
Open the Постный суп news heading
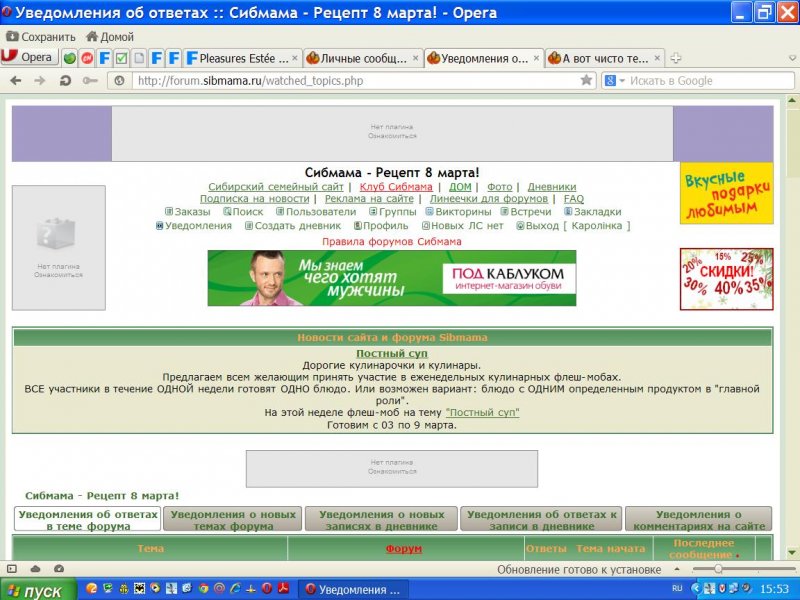pos(392,354)
